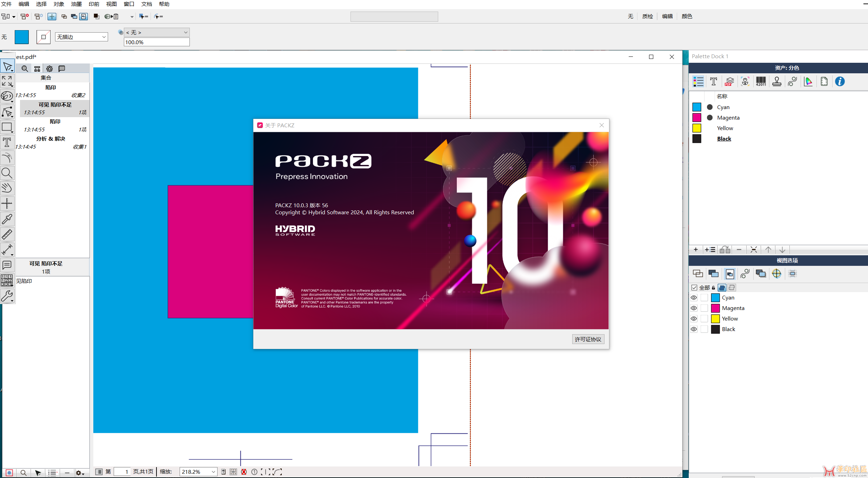This screenshot has height=478, width=868.
Task: Click the 100.0% opacity input field
Action: 157,42
